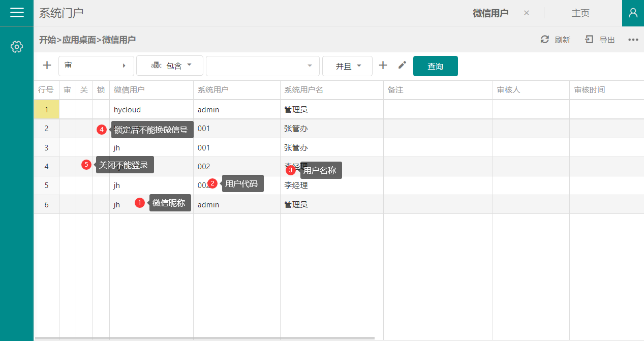644x341 pixels.
Task: Toggle the 锁 cell in row 1
Action: click(101, 110)
